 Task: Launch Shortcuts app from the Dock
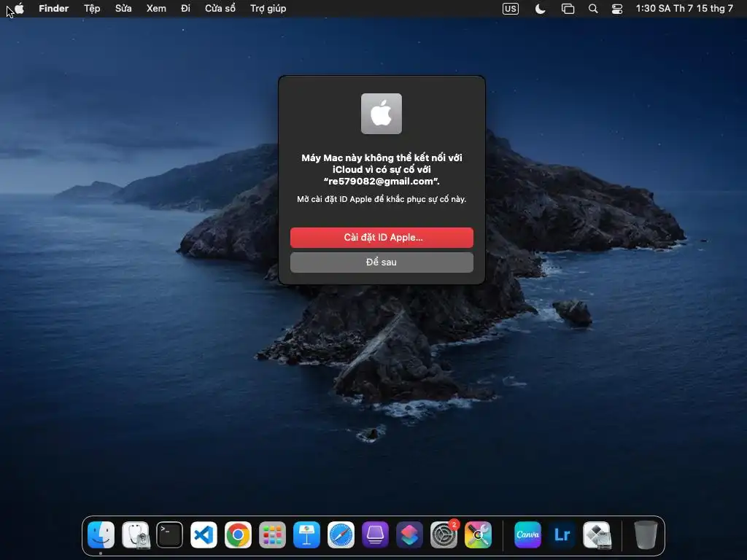(410, 534)
